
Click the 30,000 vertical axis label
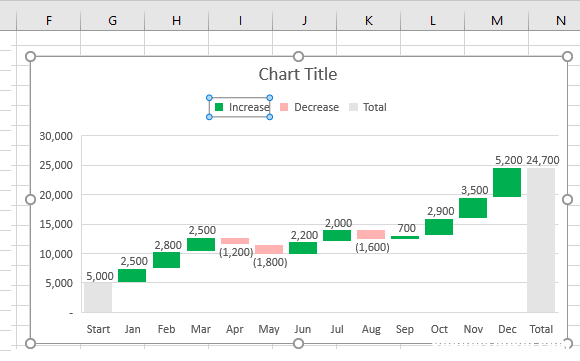pyautogui.click(x=56, y=136)
